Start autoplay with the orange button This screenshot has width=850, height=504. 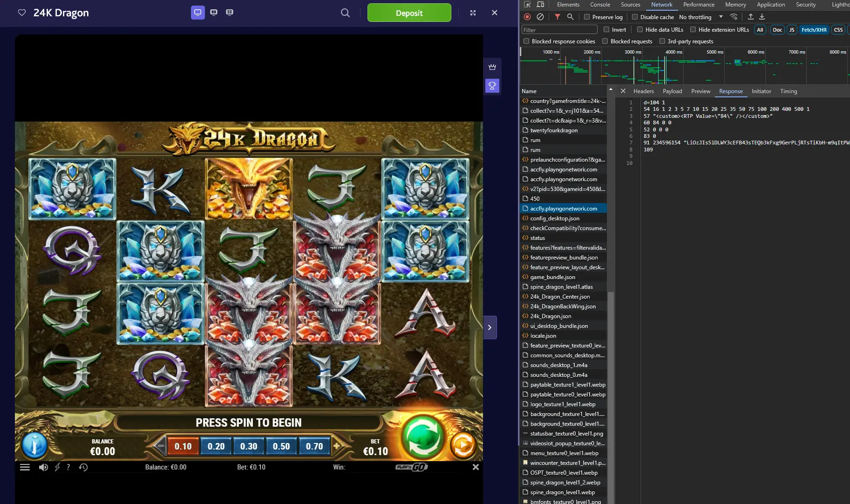(462, 445)
